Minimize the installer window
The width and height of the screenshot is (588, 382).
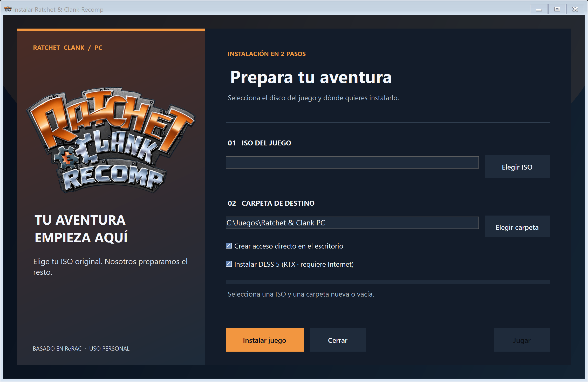(x=539, y=9)
